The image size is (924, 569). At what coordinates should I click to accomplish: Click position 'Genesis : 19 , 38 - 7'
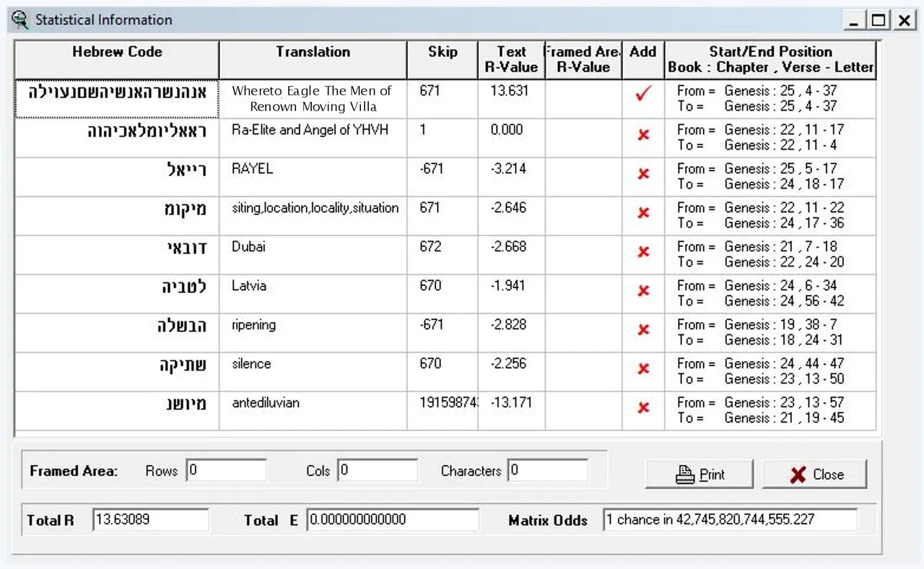click(x=780, y=325)
